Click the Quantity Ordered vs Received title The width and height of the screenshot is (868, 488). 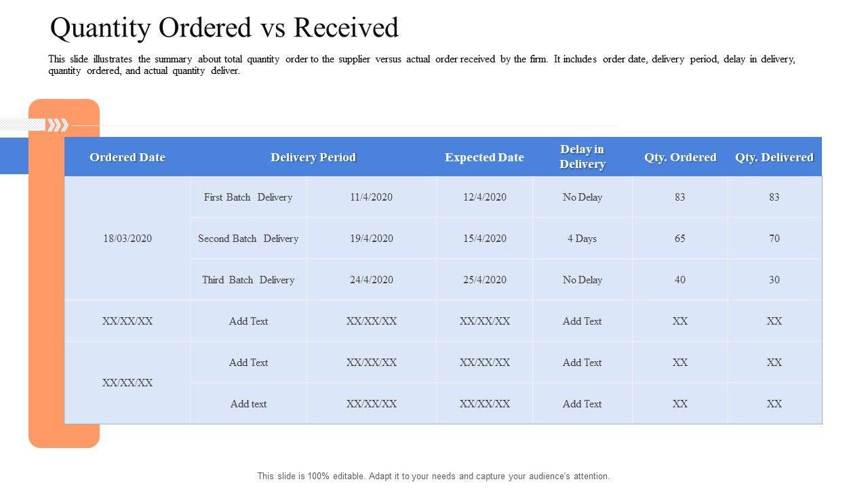coord(224,28)
